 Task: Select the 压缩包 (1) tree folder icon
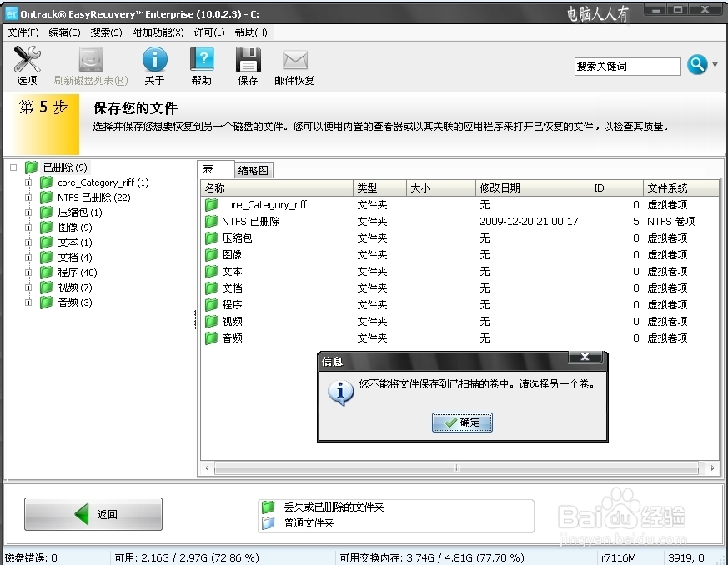tap(46, 212)
